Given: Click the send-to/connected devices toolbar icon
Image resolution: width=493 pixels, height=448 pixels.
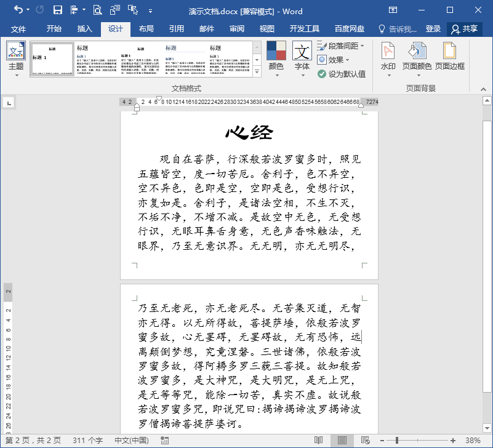Looking at the screenshot, I should click(114, 10).
